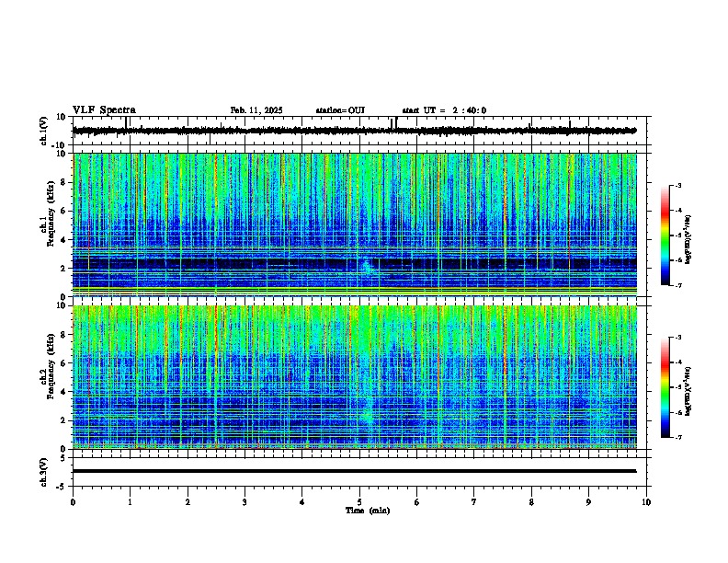This screenshot has width=728, height=563.
Task: Click the ch.2 colorbar "log(PSD)(V²/Hz)" label
Action: coord(688,391)
